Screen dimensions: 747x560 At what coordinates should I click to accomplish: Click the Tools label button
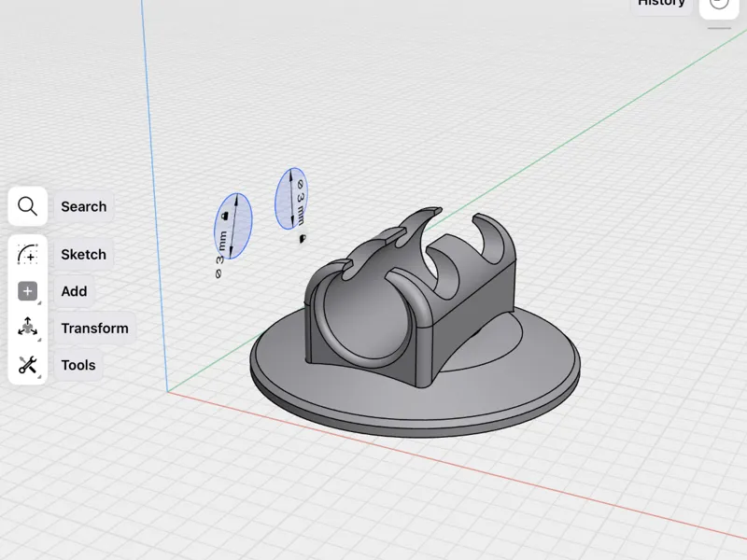pos(78,365)
